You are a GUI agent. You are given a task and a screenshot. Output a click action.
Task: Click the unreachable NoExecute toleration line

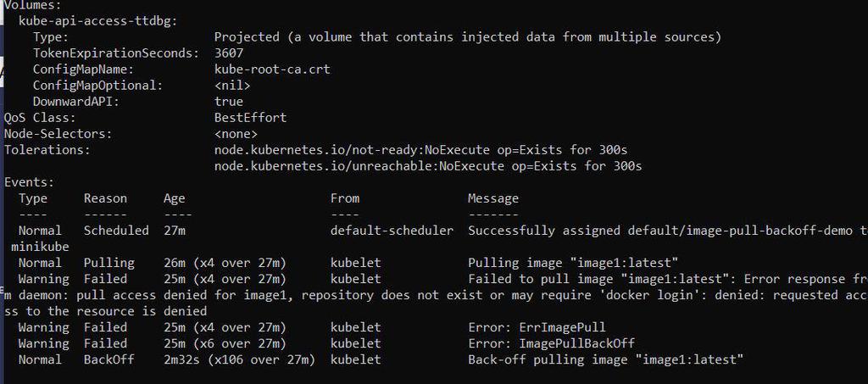pyautogui.click(x=428, y=166)
